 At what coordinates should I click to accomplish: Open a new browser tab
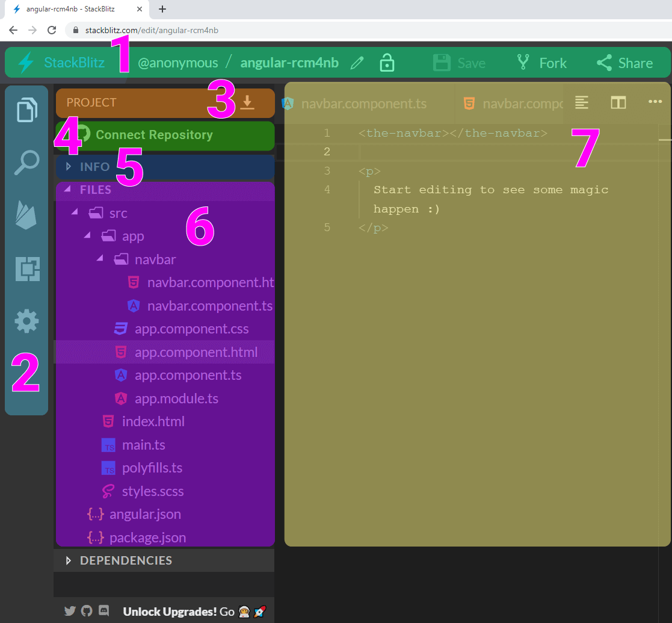click(x=162, y=9)
